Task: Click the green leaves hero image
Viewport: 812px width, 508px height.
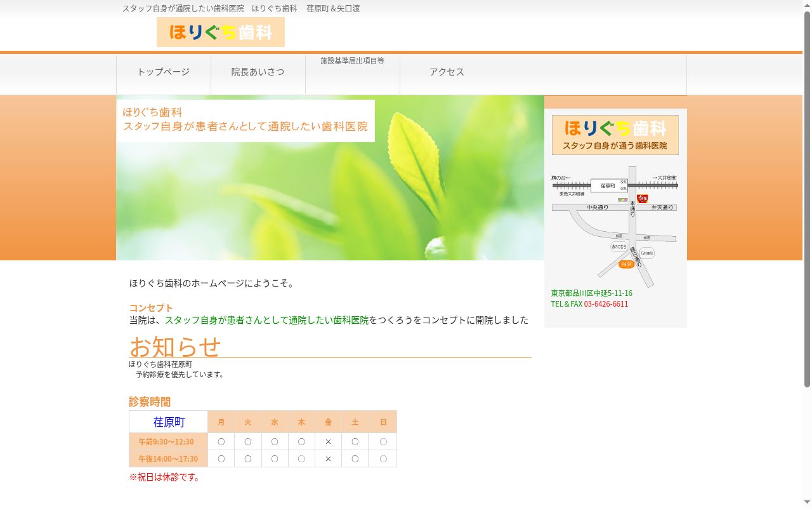Action: click(x=330, y=178)
